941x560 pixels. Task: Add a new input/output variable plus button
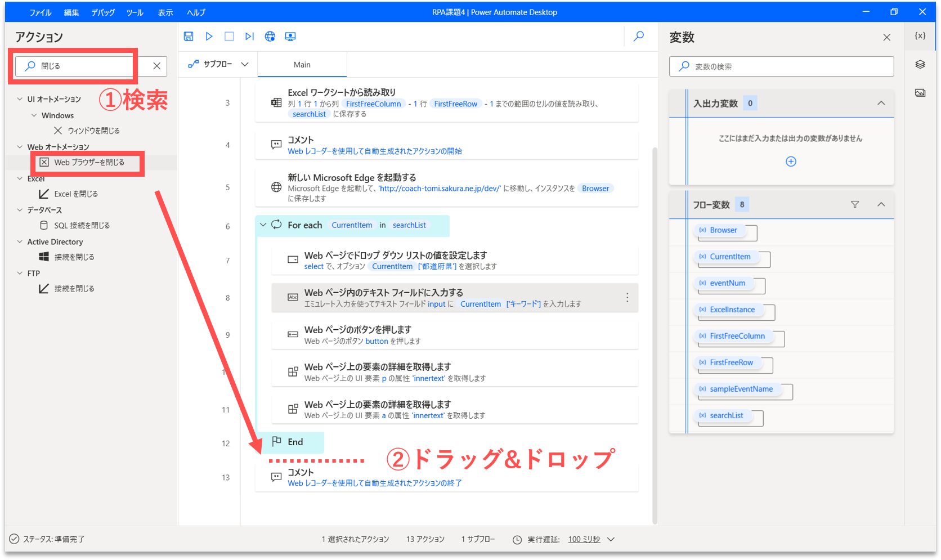tap(791, 162)
